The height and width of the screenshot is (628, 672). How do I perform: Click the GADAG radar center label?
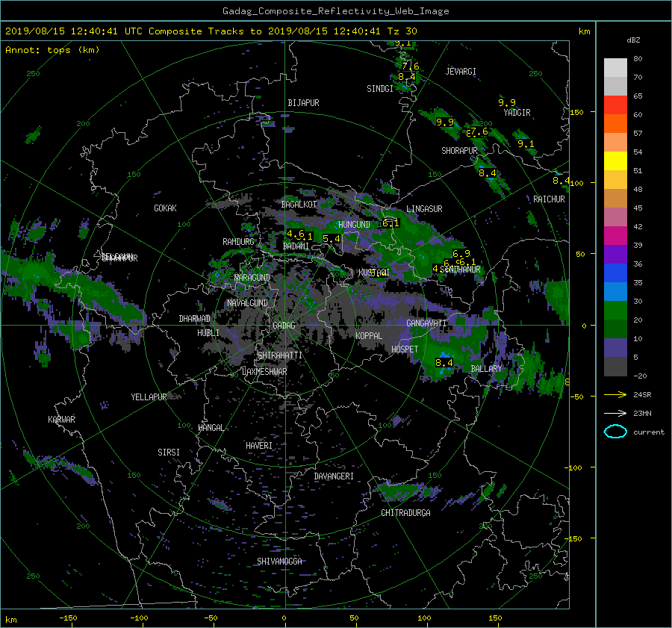click(x=284, y=326)
